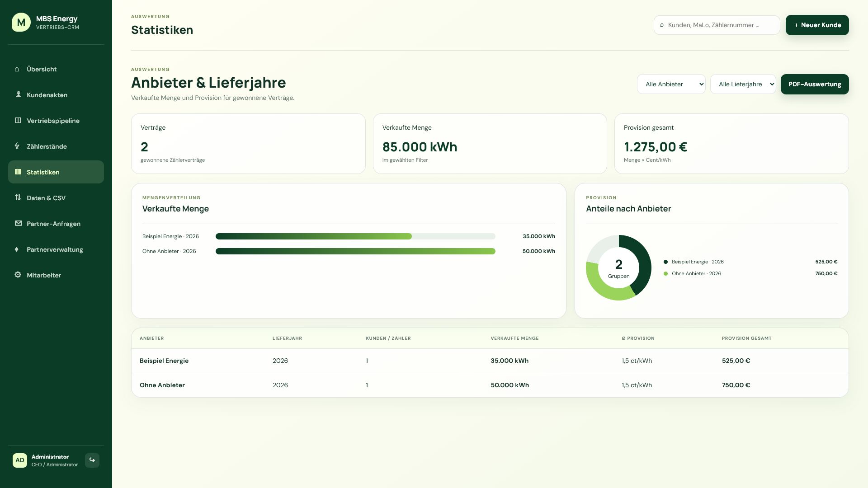This screenshot has width=868, height=488.
Task: Focus the customer search field
Action: click(717, 25)
